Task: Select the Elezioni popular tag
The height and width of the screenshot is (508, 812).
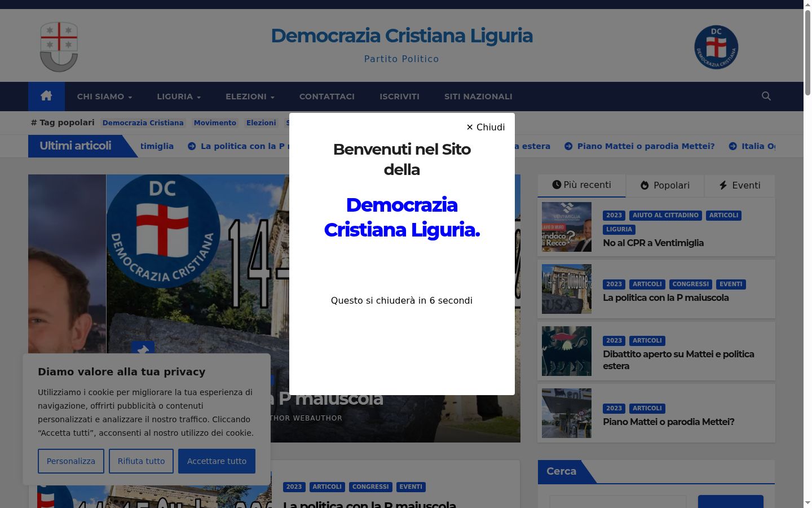Action: [261, 122]
